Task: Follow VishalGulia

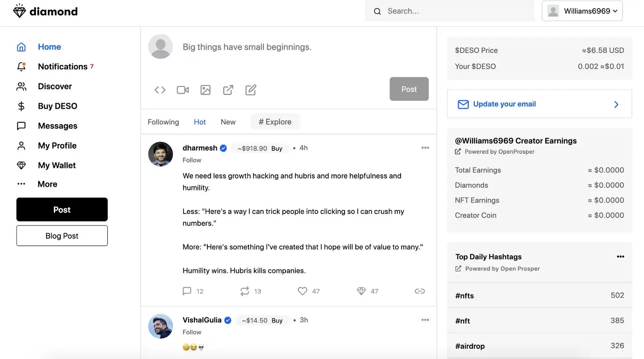Action: 192,332
